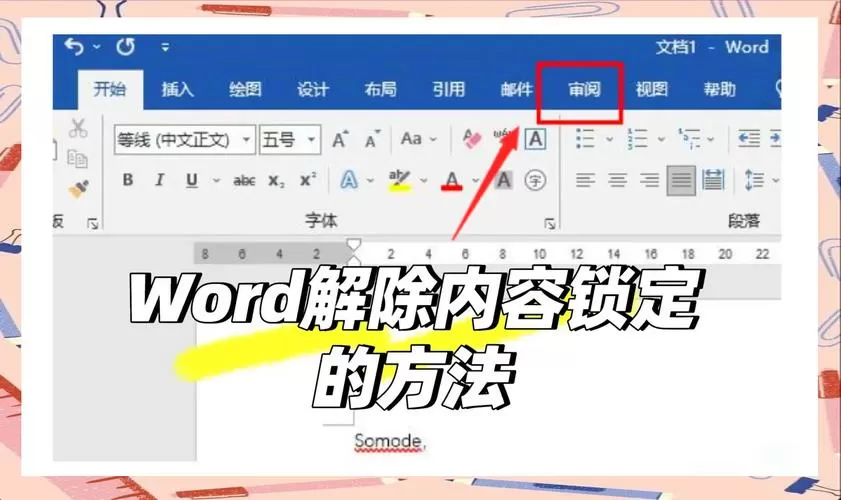Toggle subscript x₂
The height and width of the screenshot is (500, 841).
[276, 181]
